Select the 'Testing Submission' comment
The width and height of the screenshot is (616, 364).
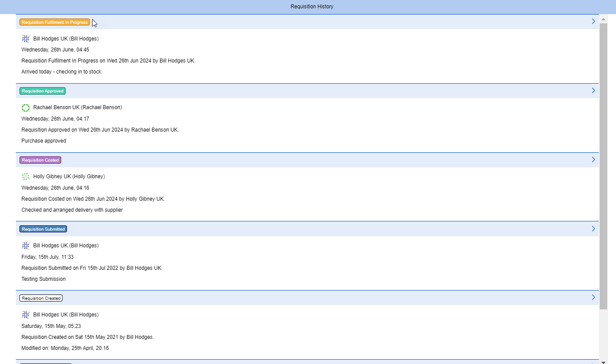coord(44,279)
